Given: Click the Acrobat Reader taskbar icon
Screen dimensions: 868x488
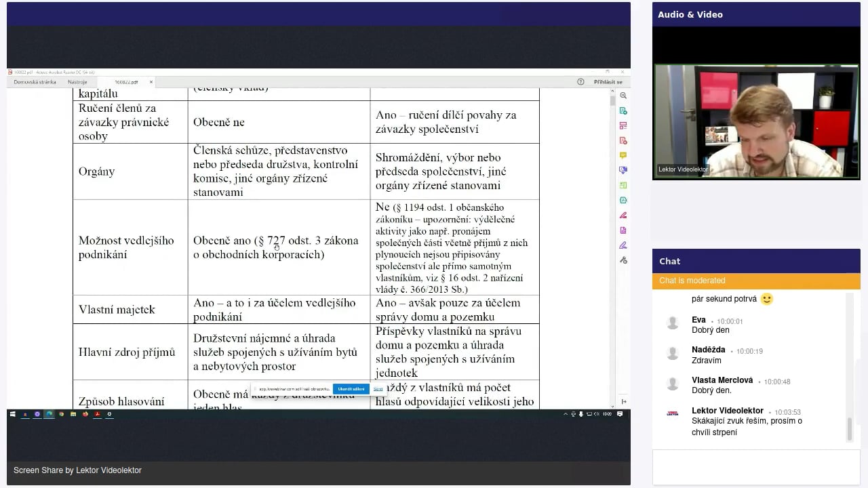Looking at the screenshot, I should pyautogui.click(x=98, y=414).
